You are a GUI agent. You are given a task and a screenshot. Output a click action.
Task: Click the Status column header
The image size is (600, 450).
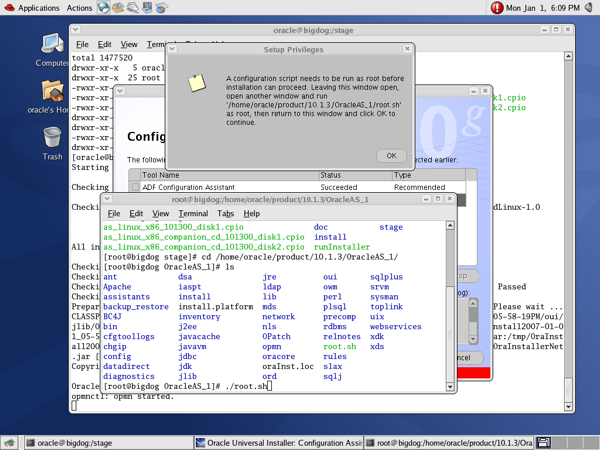coord(355,175)
